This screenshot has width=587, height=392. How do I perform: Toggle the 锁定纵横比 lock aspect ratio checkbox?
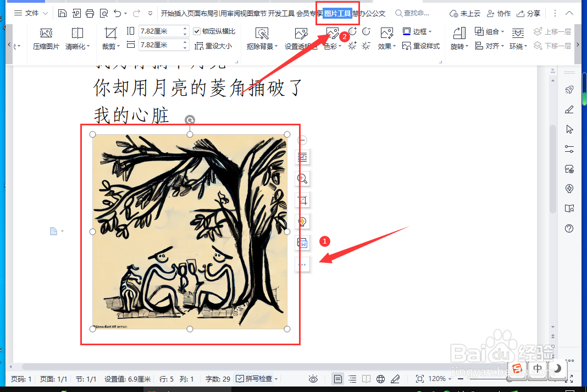click(x=197, y=31)
